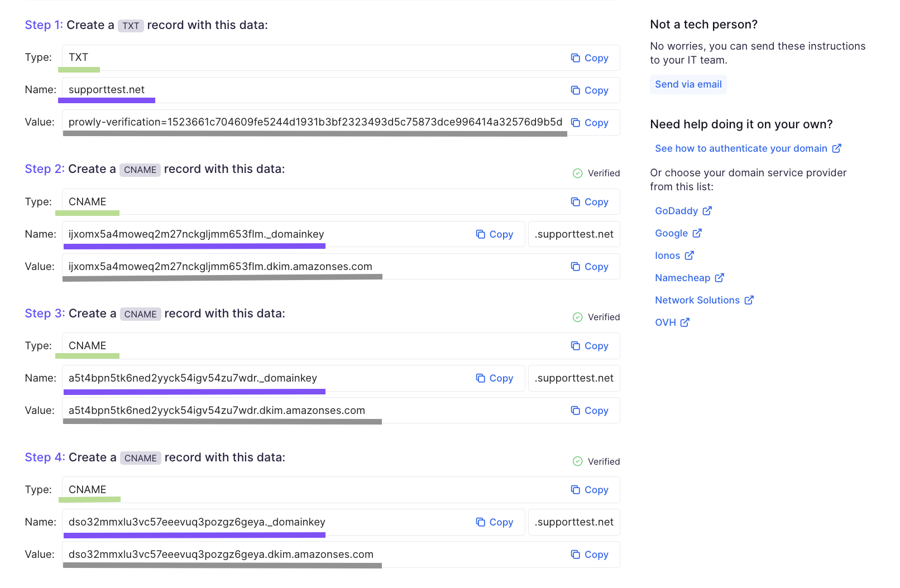The width and height of the screenshot is (900, 588).
Task: Click the Step 1 TXT type field
Action: pos(341,57)
